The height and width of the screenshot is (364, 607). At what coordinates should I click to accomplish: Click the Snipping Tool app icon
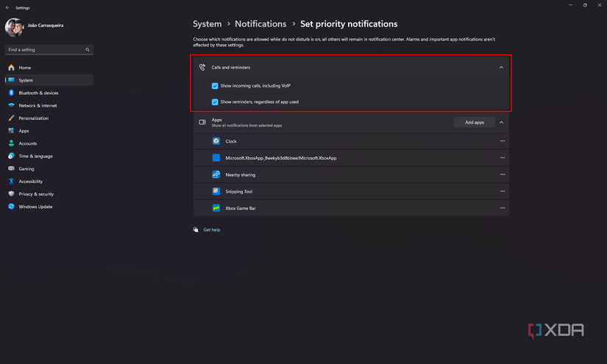click(x=216, y=191)
